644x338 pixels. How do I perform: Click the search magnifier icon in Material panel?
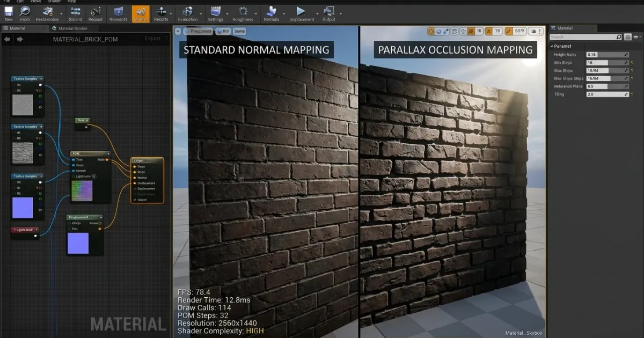618,37
